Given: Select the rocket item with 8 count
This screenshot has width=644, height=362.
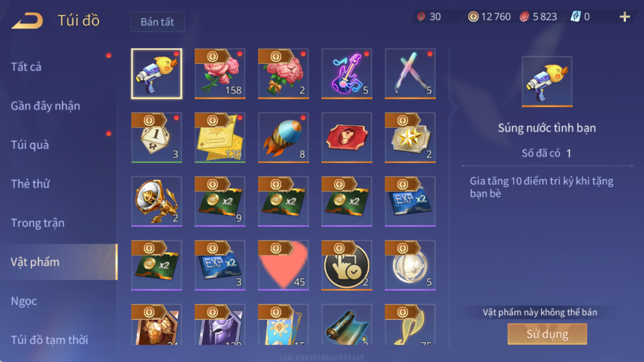Looking at the screenshot, I should (x=283, y=138).
